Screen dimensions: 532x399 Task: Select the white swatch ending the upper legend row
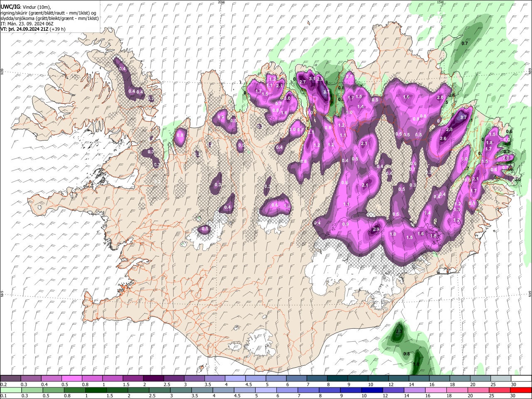click(x=521, y=379)
